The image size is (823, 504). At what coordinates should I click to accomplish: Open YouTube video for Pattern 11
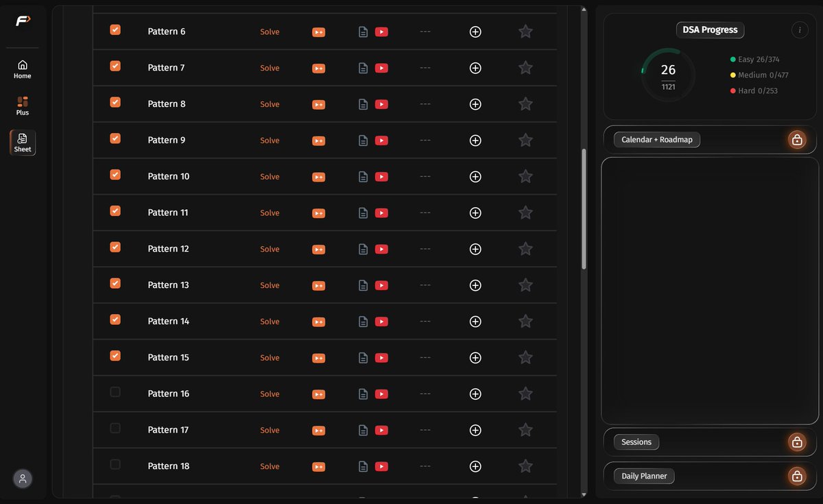[382, 213]
